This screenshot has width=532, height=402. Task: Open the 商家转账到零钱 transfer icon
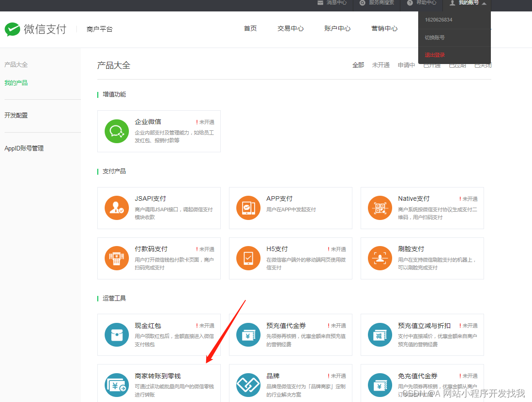click(x=117, y=385)
